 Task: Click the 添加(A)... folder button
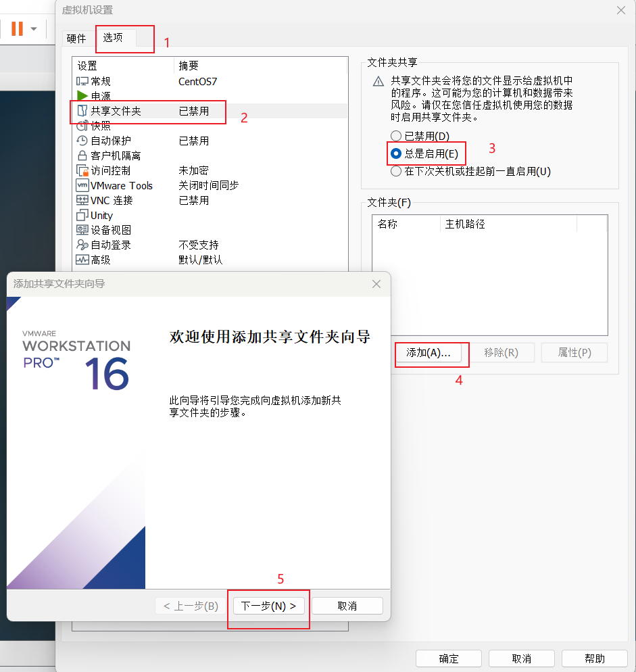point(429,352)
